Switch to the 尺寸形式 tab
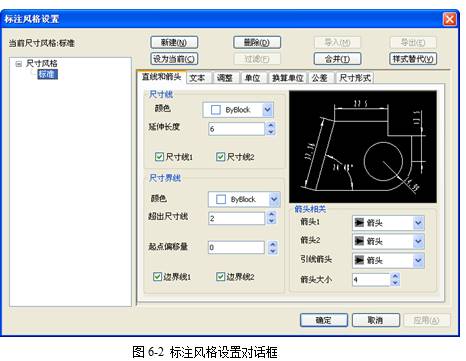Viewport: 466px width, 361px height. pyautogui.click(x=355, y=78)
